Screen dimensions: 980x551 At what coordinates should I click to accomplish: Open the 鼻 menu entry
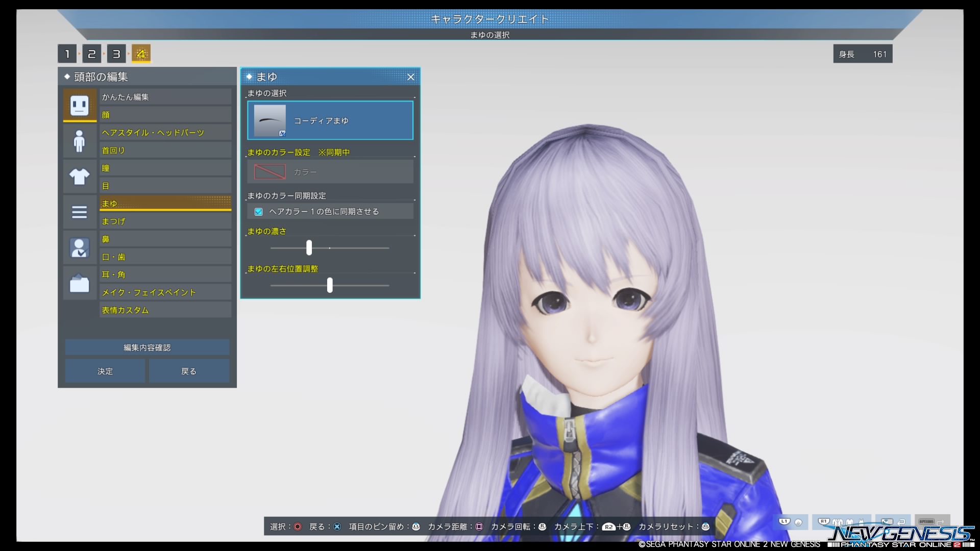[x=165, y=239]
